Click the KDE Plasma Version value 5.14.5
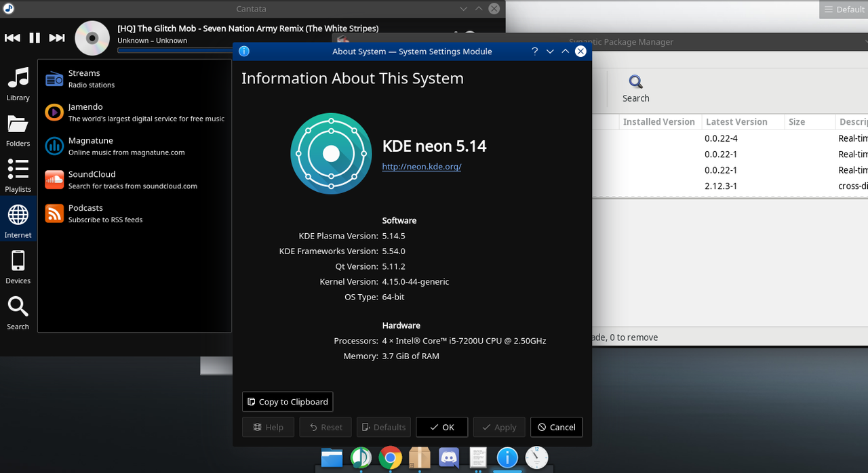Viewport: 868px width, 473px height. tap(393, 236)
